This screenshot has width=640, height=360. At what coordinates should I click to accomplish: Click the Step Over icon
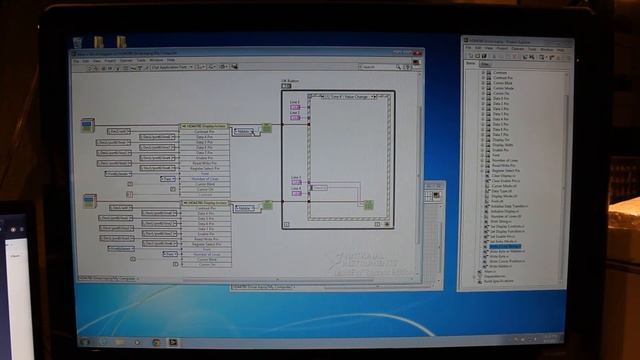click(140, 69)
